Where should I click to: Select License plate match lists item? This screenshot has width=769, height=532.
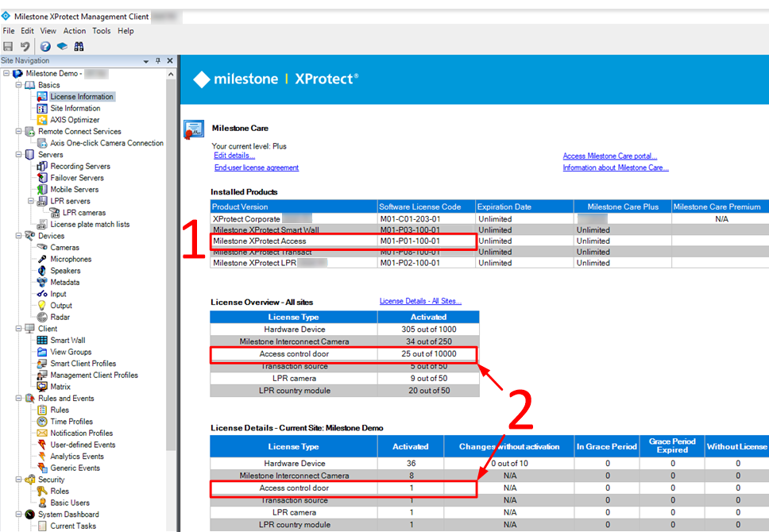pos(90,225)
